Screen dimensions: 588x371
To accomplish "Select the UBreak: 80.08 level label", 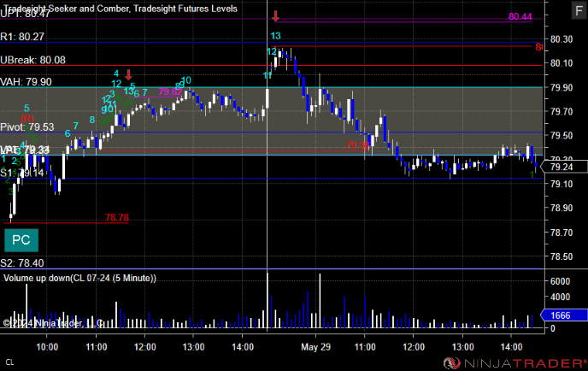I will tap(32, 60).
